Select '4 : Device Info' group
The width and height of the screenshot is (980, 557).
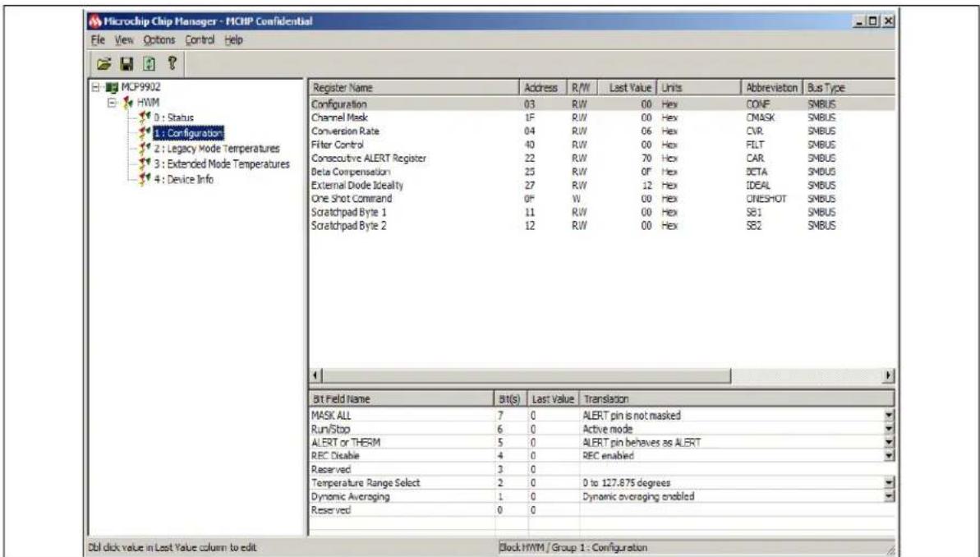pyautogui.click(x=184, y=179)
